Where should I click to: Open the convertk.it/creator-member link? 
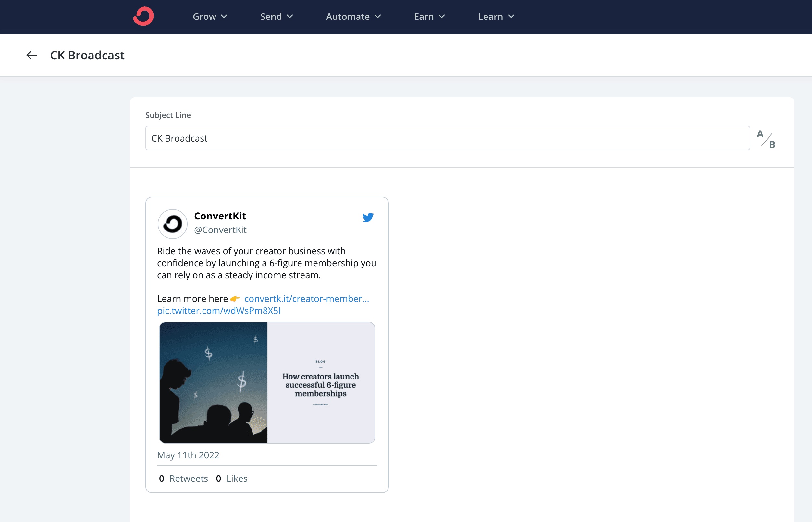click(306, 299)
